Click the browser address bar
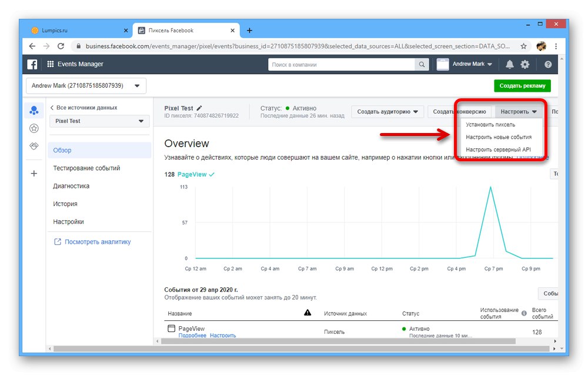 298,46
